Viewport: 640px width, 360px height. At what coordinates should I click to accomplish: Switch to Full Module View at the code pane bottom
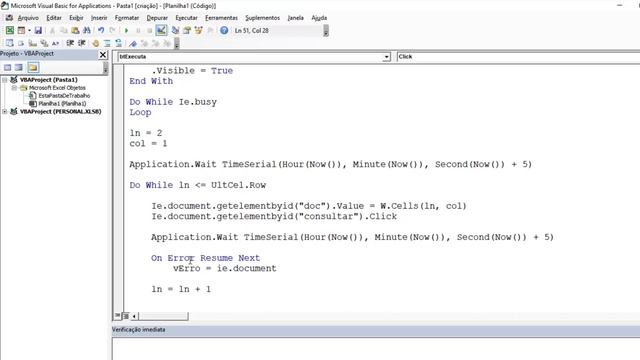[x=126, y=316]
